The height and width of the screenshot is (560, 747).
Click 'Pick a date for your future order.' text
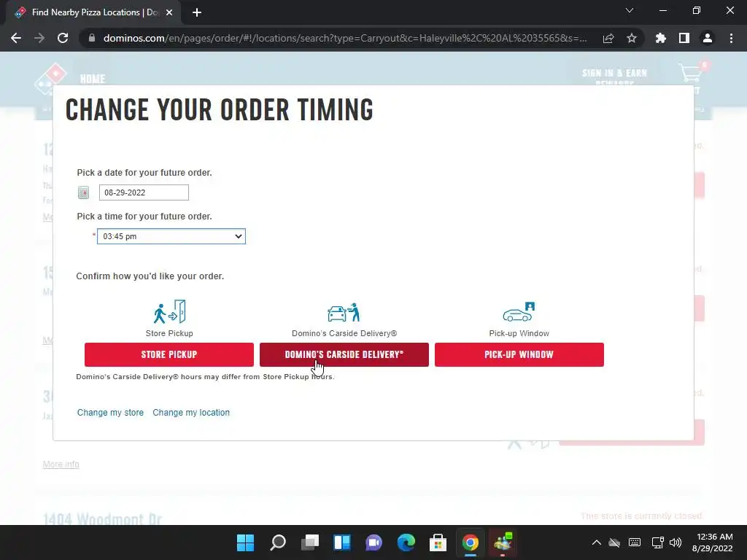(x=144, y=172)
